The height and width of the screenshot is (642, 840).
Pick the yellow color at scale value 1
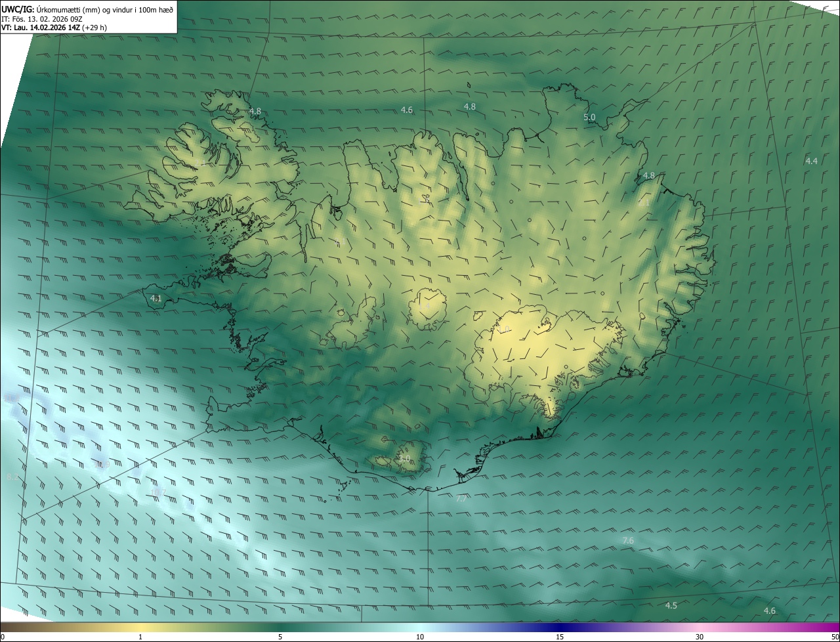pyautogui.click(x=140, y=627)
